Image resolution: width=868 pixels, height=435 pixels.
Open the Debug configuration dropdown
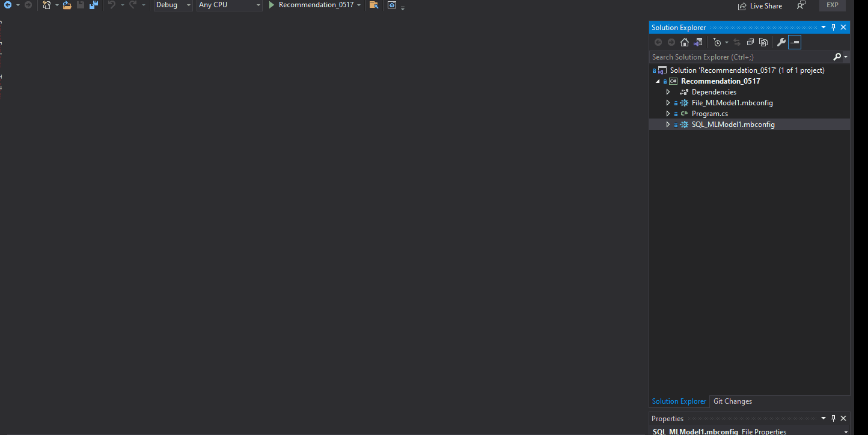[x=173, y=5]
